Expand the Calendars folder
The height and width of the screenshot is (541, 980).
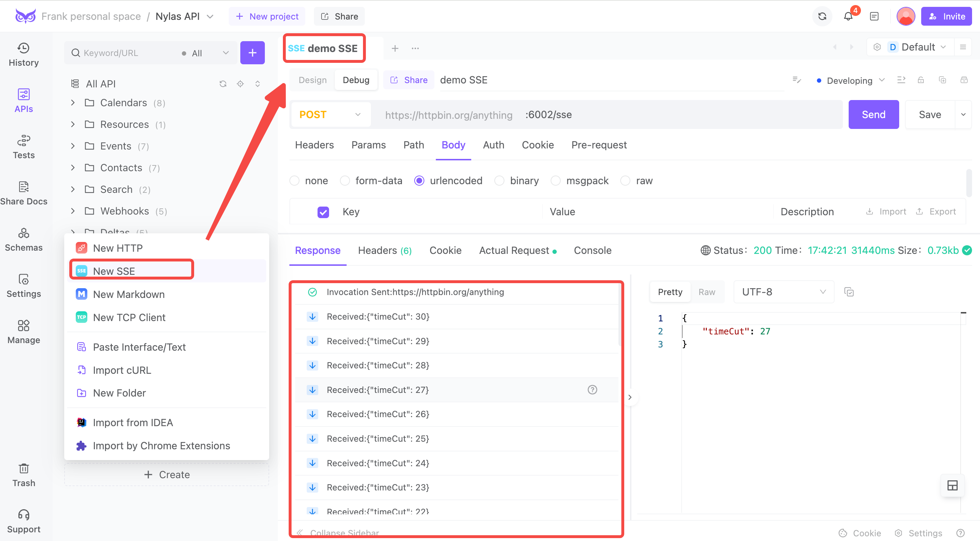(73, 103)
